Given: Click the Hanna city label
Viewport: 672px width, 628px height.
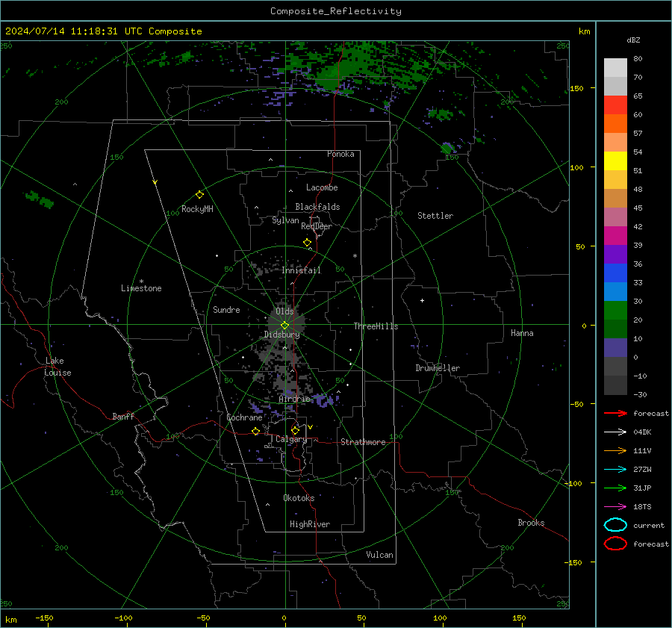Looking at the screenshot, I should (x=522, y=333).
